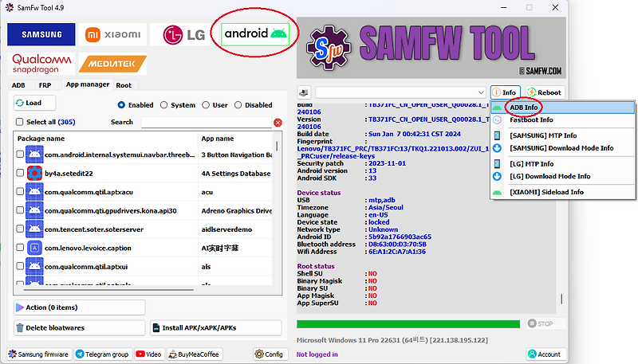
Task: Select the MediaTek logo tab
Action: point(112,64)
